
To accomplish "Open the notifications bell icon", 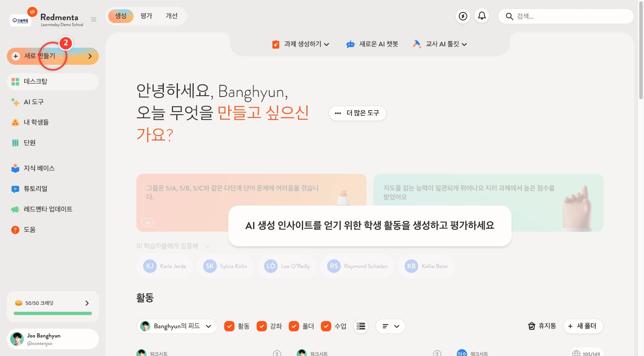I will point(482,16).
